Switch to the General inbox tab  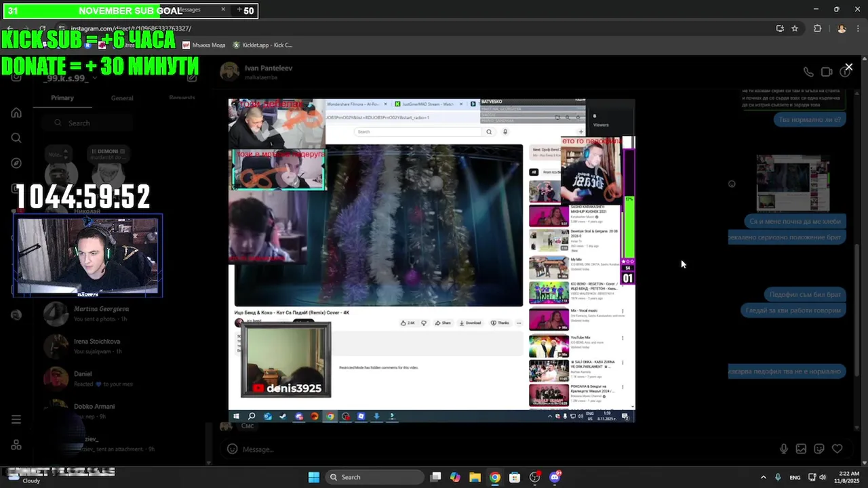click(122, 98)
